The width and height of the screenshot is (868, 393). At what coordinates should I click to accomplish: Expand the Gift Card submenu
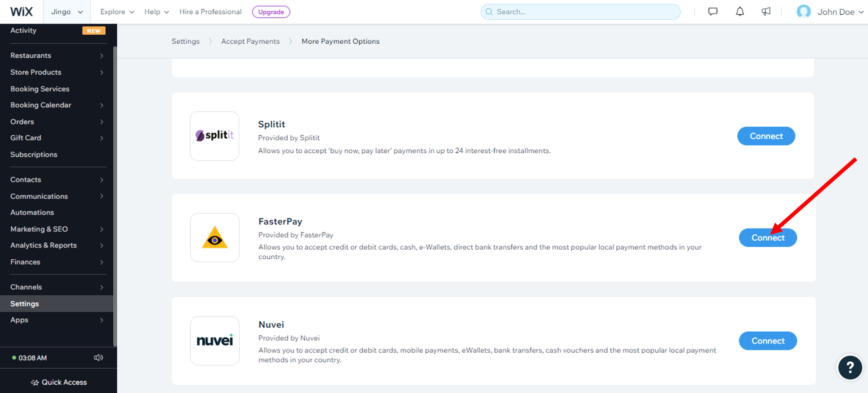(102, 138)
